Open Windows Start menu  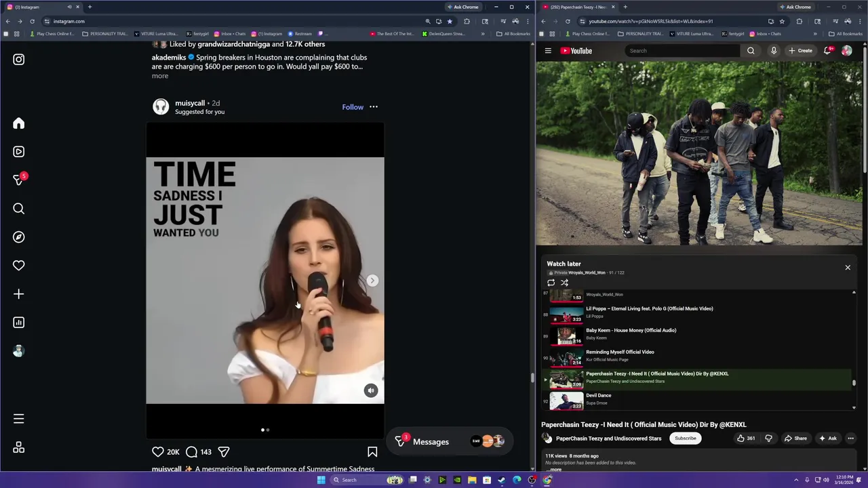coord(321,480)
